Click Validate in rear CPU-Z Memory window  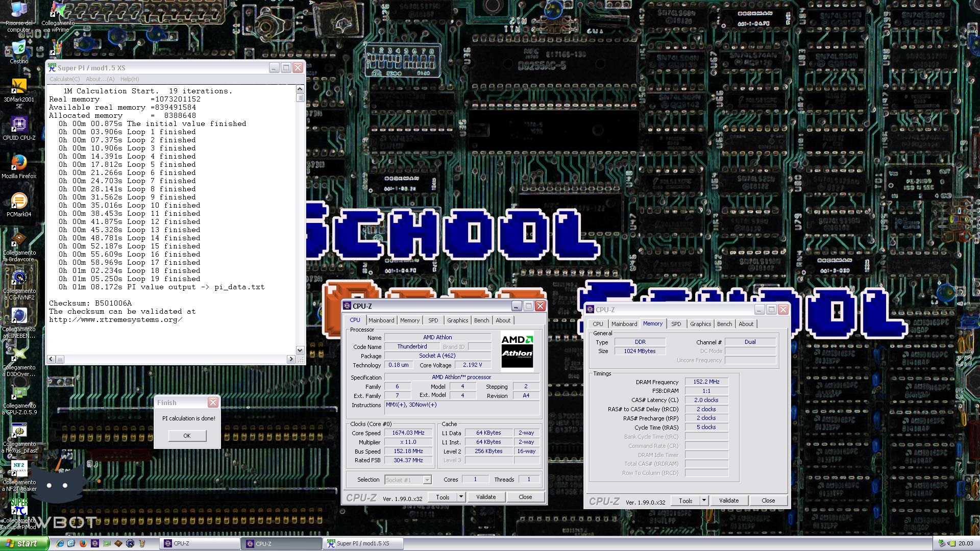pyautogui.click(x=729, y=500)
